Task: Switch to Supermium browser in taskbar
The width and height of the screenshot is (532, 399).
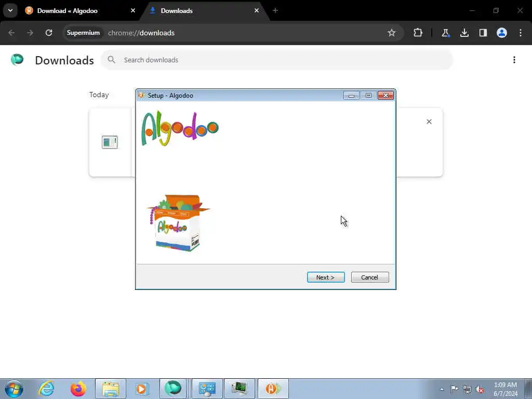Action: (x=172, y=389)
